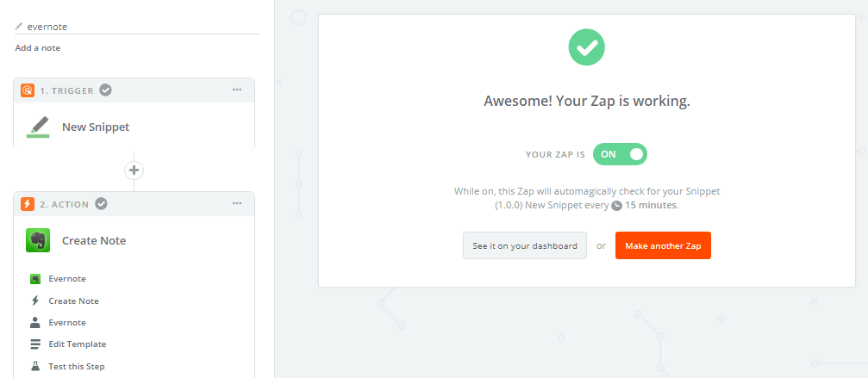The height and width of the screenshot is (378, 868).
Task: Select the Test this Step item
Action: (77, 366)
